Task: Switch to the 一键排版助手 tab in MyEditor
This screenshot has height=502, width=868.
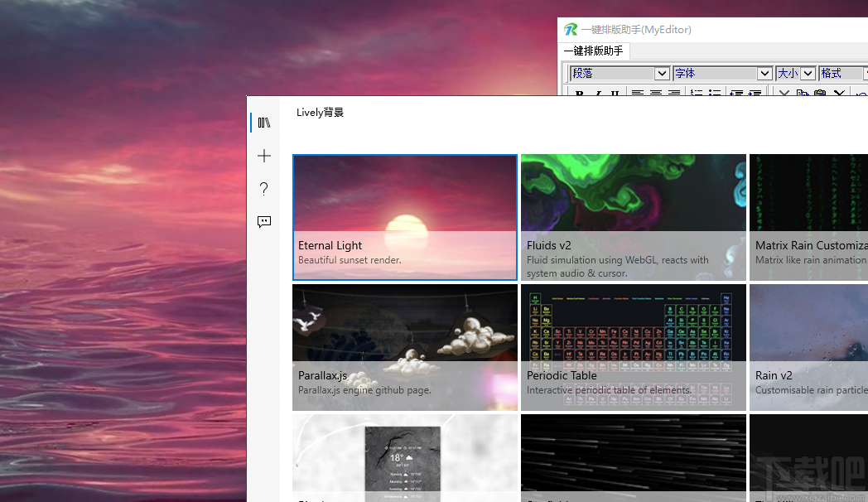Action: click(593, 51)
